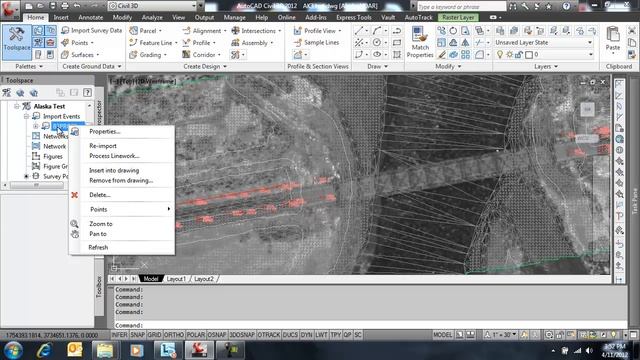Click the Corridor icon
The height and width of the screenshot is (360, 640).
(x=186, y=54)
